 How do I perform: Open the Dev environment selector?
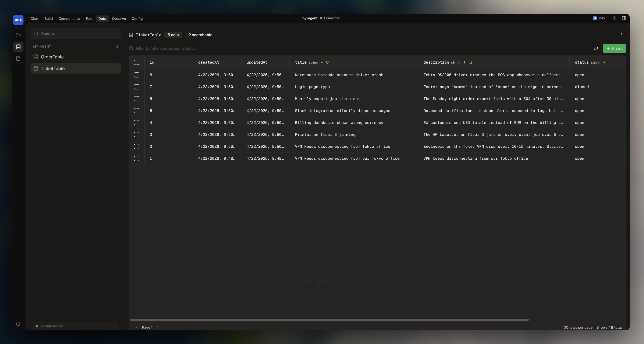pos(599,18)
